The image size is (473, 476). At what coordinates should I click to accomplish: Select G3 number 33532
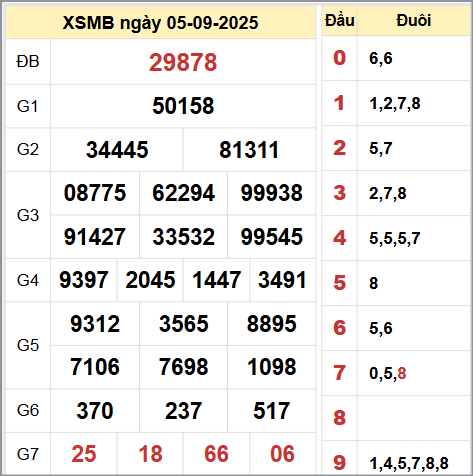click(x=184, y=237)
